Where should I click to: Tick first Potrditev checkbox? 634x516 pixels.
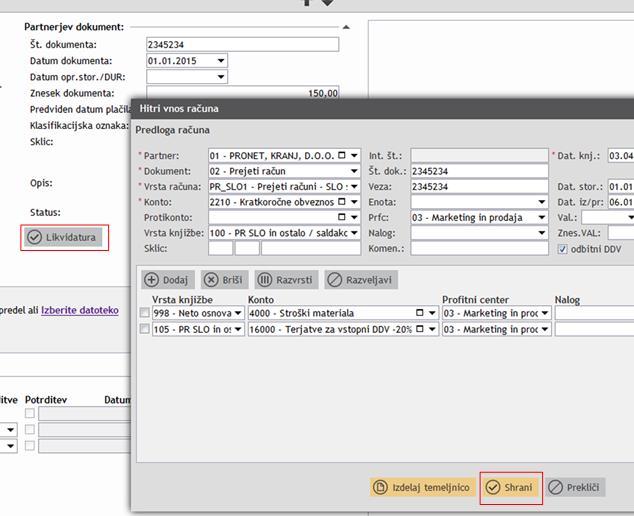click(x=30, y=413)
